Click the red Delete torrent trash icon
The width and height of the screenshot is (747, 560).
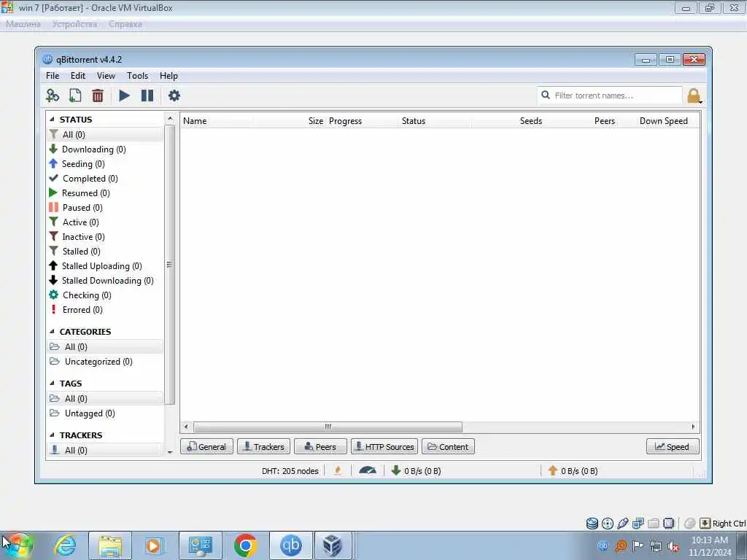(98, 96)
